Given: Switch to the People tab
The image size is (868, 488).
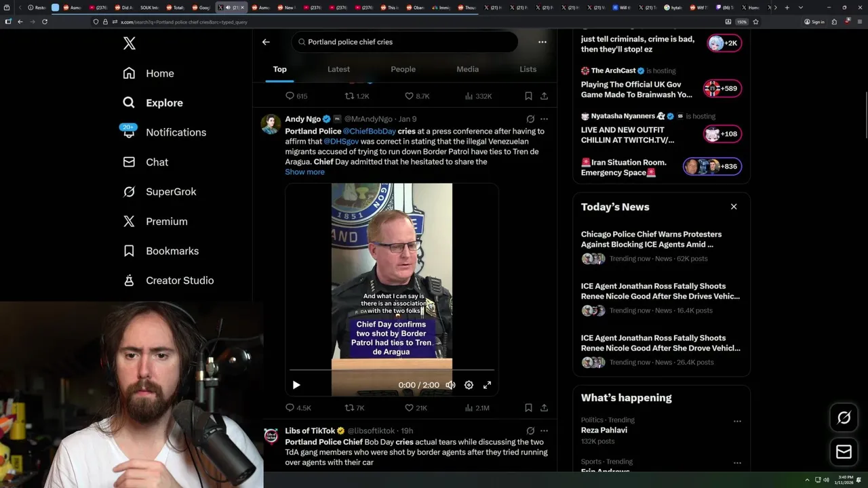Looking at the screenshot, I should click(403, 69).
